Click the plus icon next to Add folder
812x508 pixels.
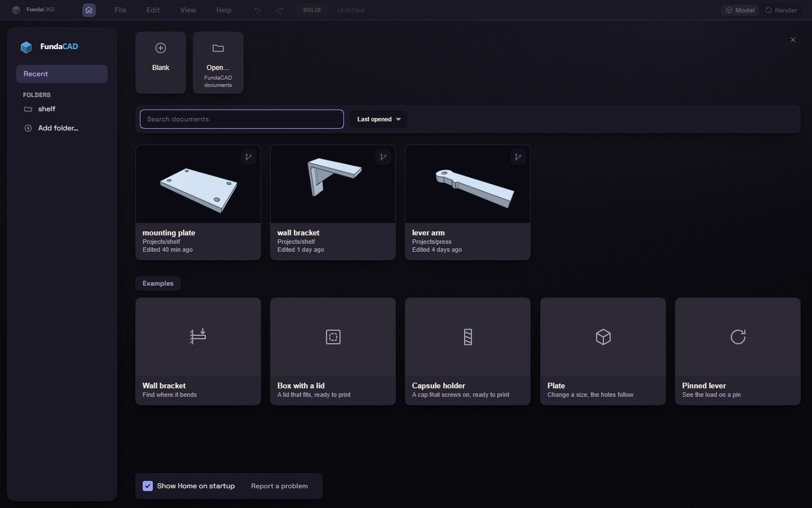(28, 128)
